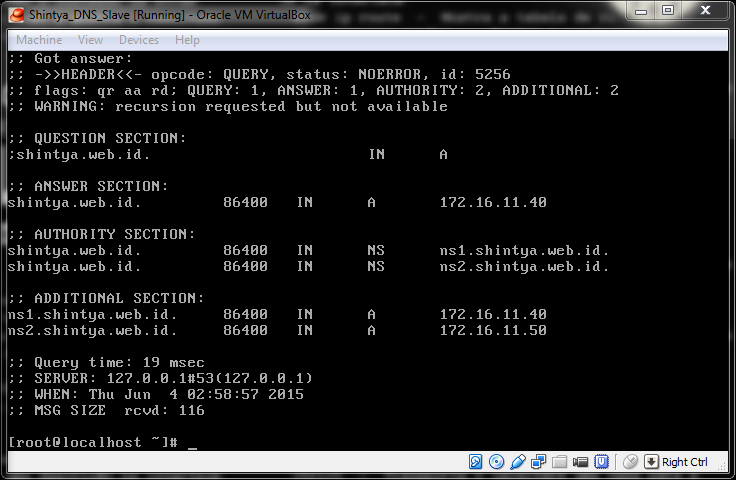Viewport: 736px width, 480px height.
Task: Click the Got answer line
Action: [x=70, y=59]
